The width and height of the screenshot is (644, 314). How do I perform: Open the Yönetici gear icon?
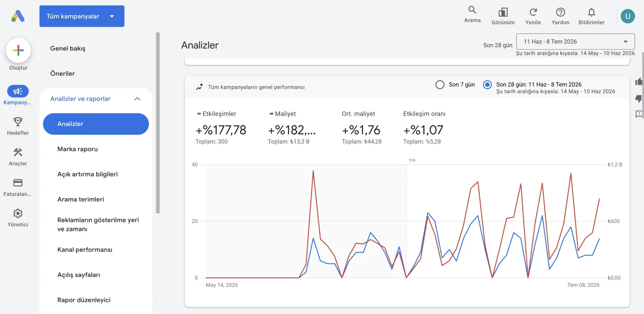(18, 213)
